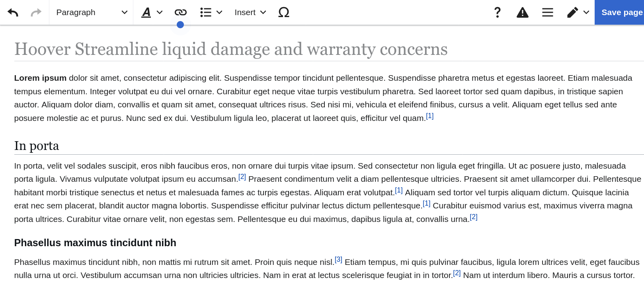Open reference [3] after 'quis neque nisl.'

pyautogui.click(x=338, y=260)
